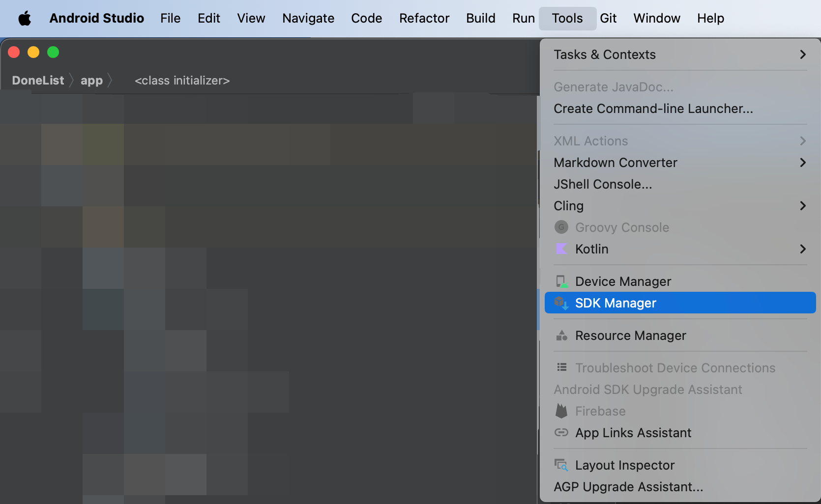Image resolution: width=821 pixels, height=504 pixels.
Task: Open the View menu
Action: coord(251,19)
